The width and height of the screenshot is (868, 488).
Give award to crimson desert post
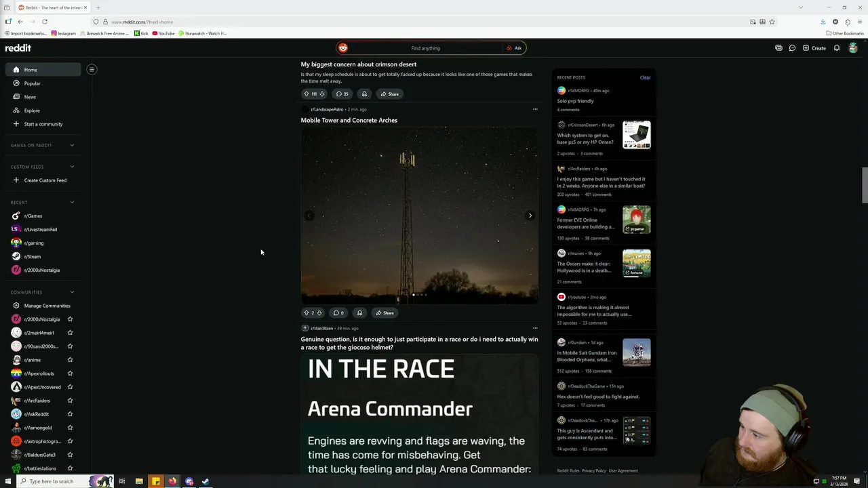coord(364,94)
